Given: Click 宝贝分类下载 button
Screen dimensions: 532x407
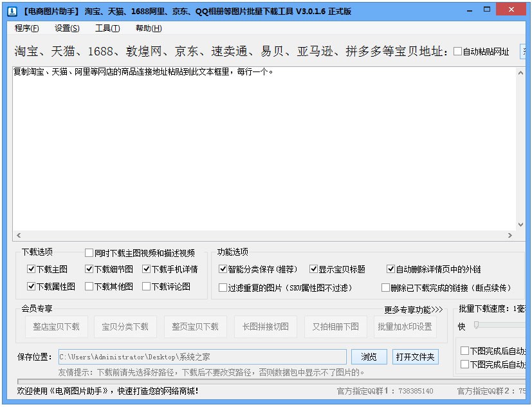Looking at the screenshot, I should click(125, 327).
